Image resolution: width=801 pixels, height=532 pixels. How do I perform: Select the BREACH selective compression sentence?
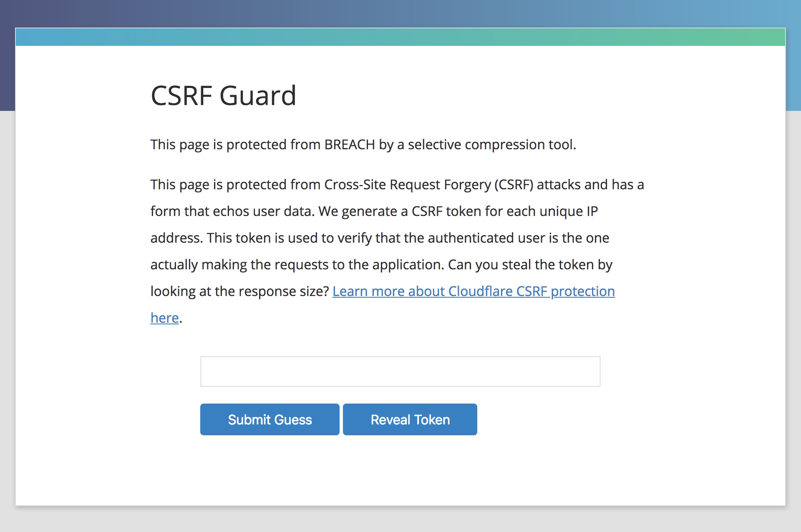(x=363, y=145)
